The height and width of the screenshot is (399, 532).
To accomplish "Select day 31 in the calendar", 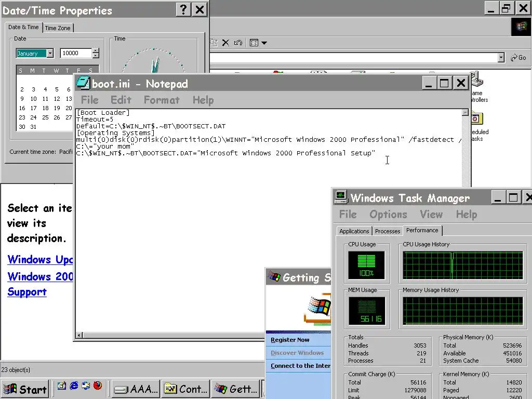I will click(33, 127).
